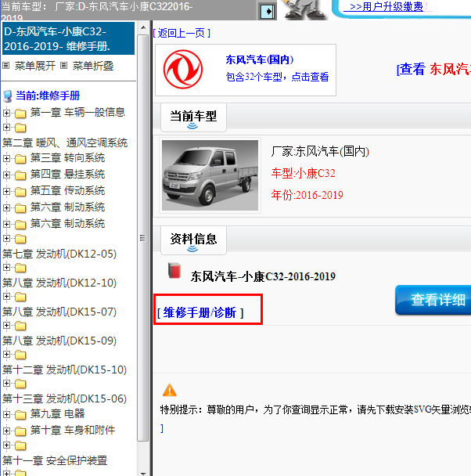Click the folder icon above 第十三章 发动机(DK15-06)

pos(20,384)
